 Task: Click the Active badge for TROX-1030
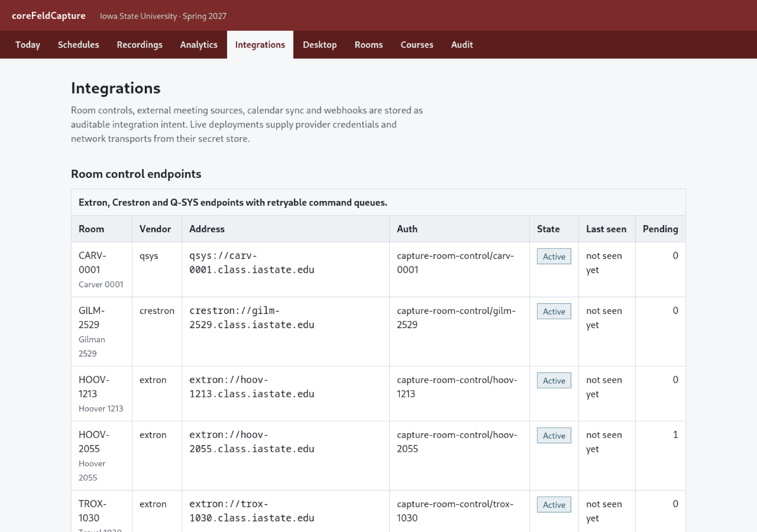click(554, 505)
